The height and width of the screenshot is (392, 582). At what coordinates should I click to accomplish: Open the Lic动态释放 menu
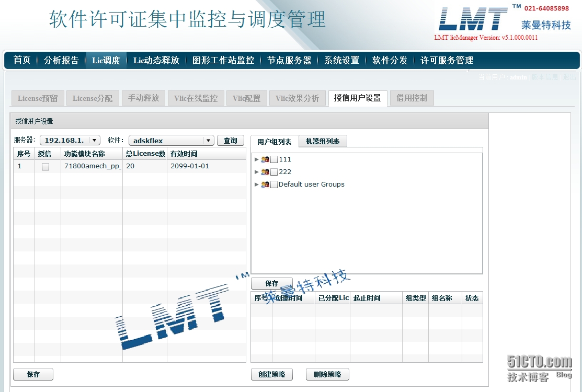[156, 60]
